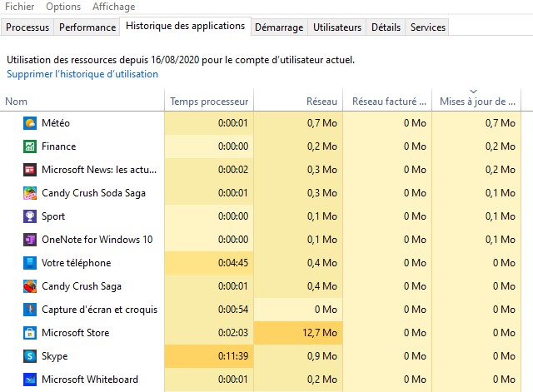Click the Skype app icon
The height and width of the screenshot is (392, 533).
pyautogui.click(x=30, y=356)
